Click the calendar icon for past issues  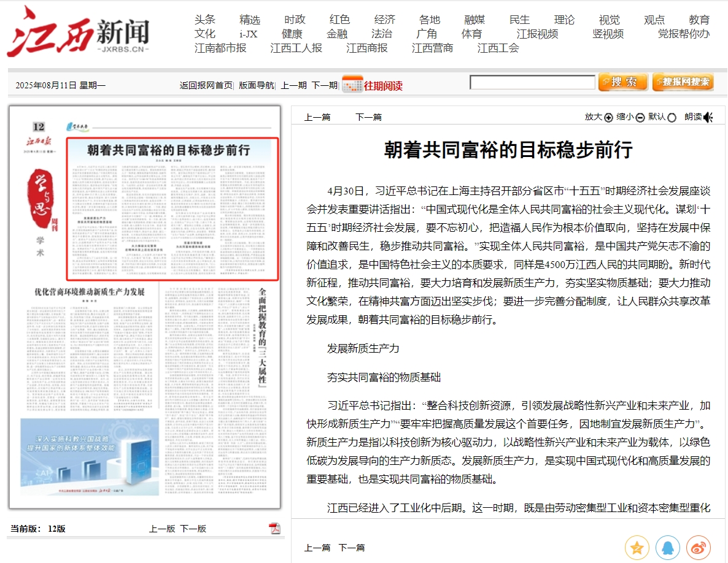pyautogui.click(x=352, y=84)
